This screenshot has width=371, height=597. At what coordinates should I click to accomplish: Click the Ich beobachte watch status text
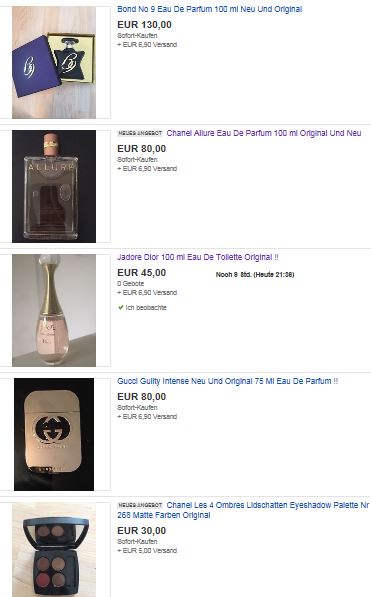(146, 308)
